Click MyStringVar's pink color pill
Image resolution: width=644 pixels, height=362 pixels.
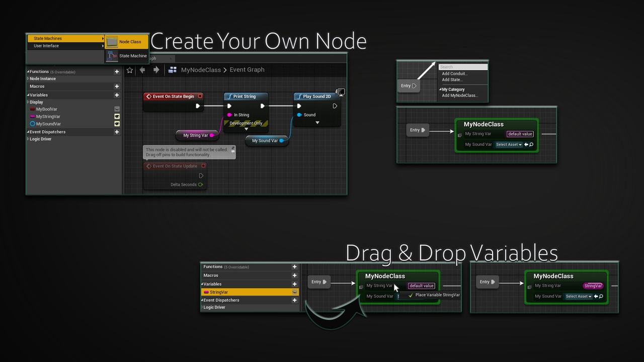[32, 116]
